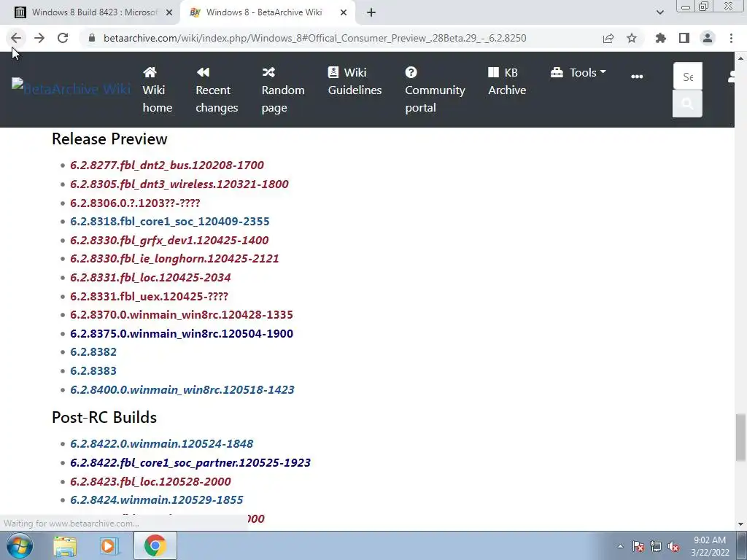Click the scrollbar down arrow

[740, 524]
